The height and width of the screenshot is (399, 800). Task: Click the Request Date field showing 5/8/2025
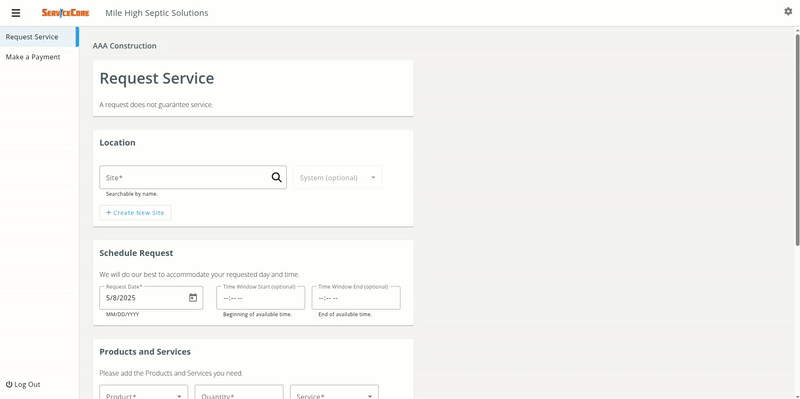pos(151,297)
